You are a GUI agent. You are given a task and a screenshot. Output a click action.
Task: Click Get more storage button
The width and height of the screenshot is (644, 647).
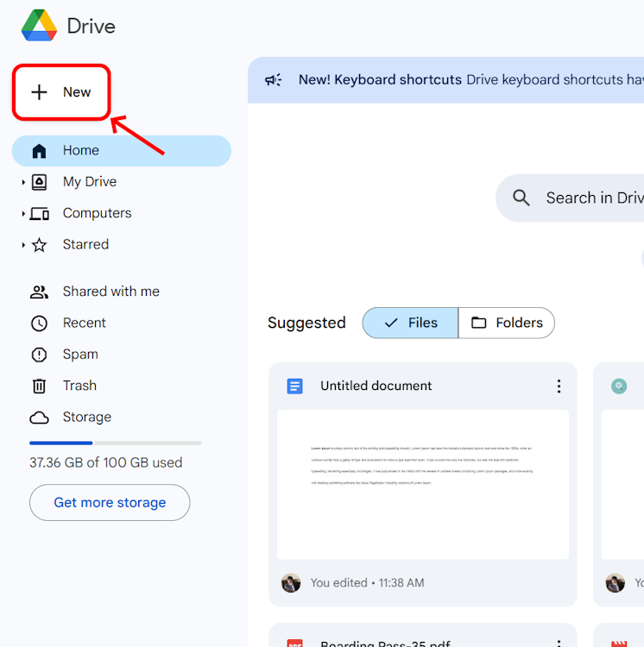tap(110, 503)
